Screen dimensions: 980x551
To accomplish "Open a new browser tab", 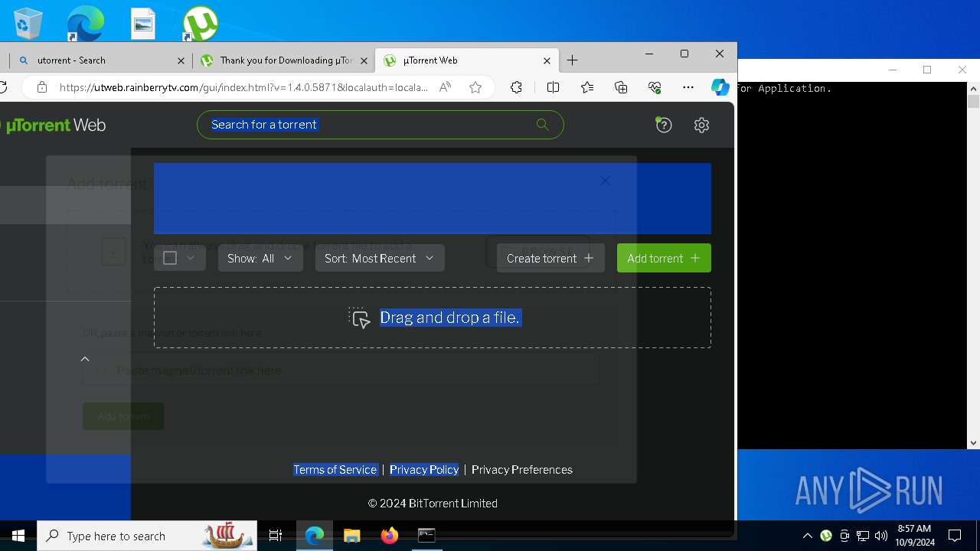I will tap(573, 60).
